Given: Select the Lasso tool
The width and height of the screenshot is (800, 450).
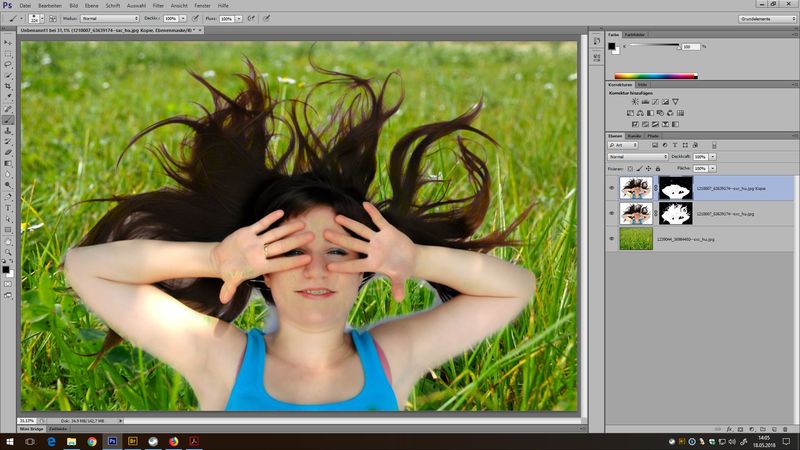Looking at the screenshot, I should 8,64.
